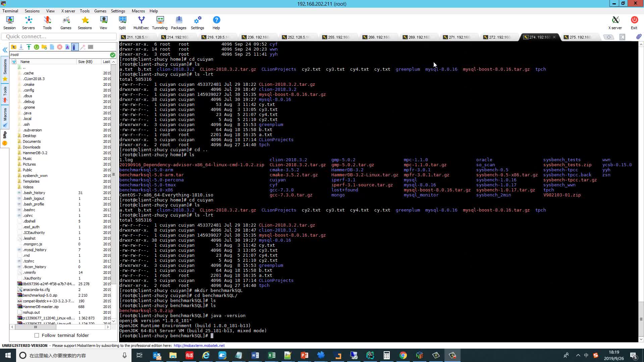This screenshot has width=644, height=362.
Task: Click the Quick connect input field
Action: 59,37
